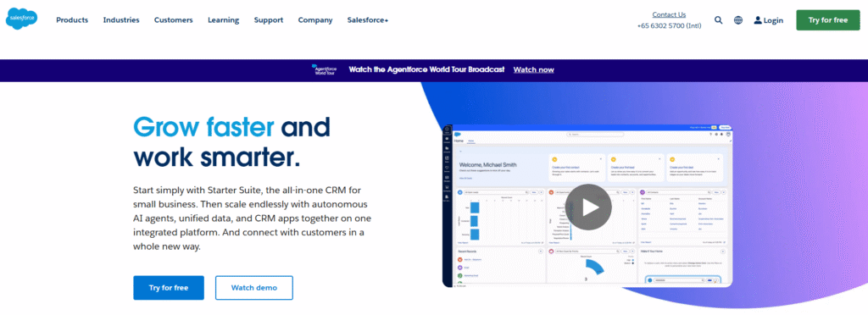Click the Watch the Agentforce World Tour Broadcast text

[x=427, y=69]
